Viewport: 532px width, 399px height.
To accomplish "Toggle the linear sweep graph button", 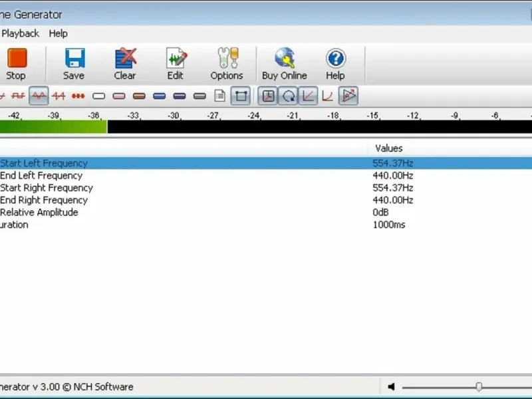I will 308,96.
